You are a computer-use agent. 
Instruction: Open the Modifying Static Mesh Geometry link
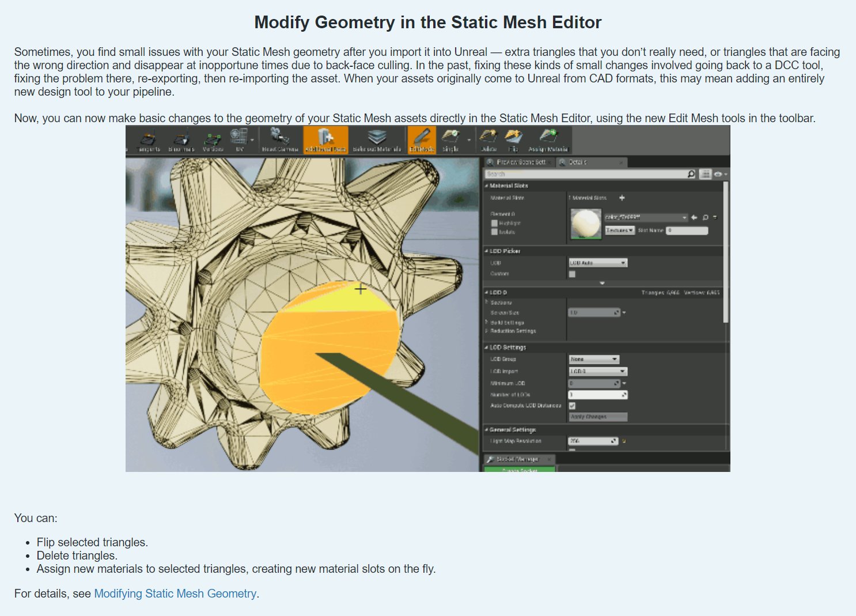(175, 594)
